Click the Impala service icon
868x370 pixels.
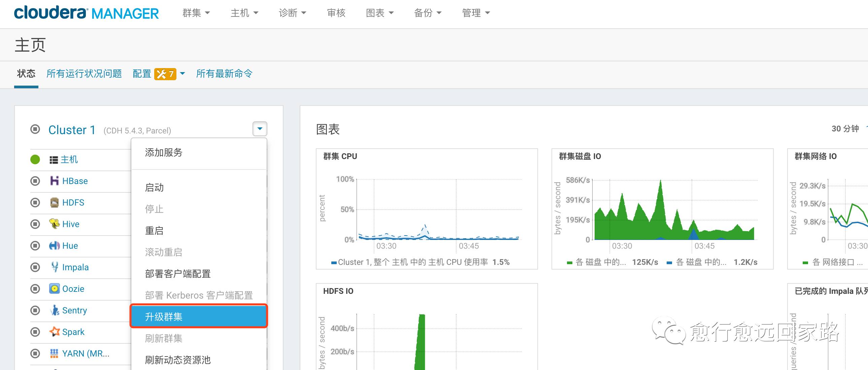pos(54,267)
